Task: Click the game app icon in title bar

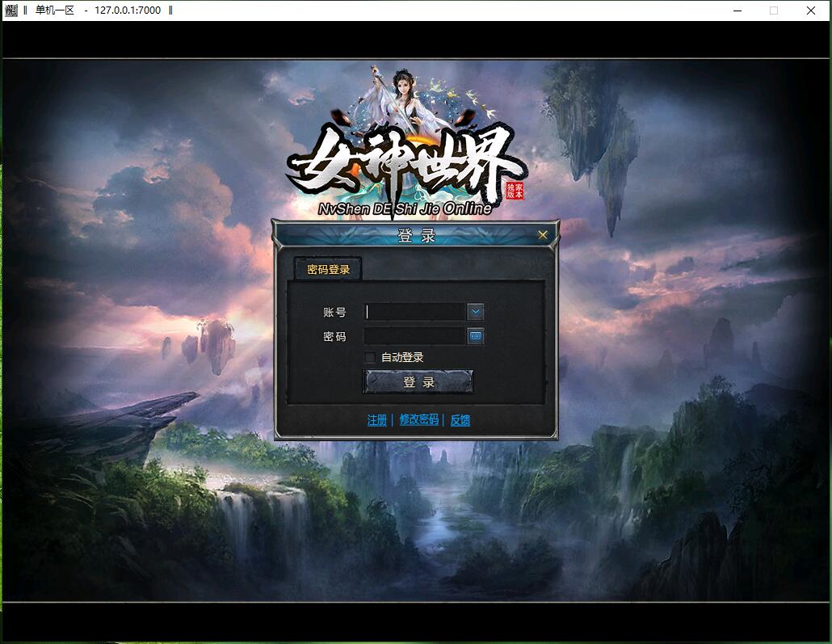Action: 11,10
